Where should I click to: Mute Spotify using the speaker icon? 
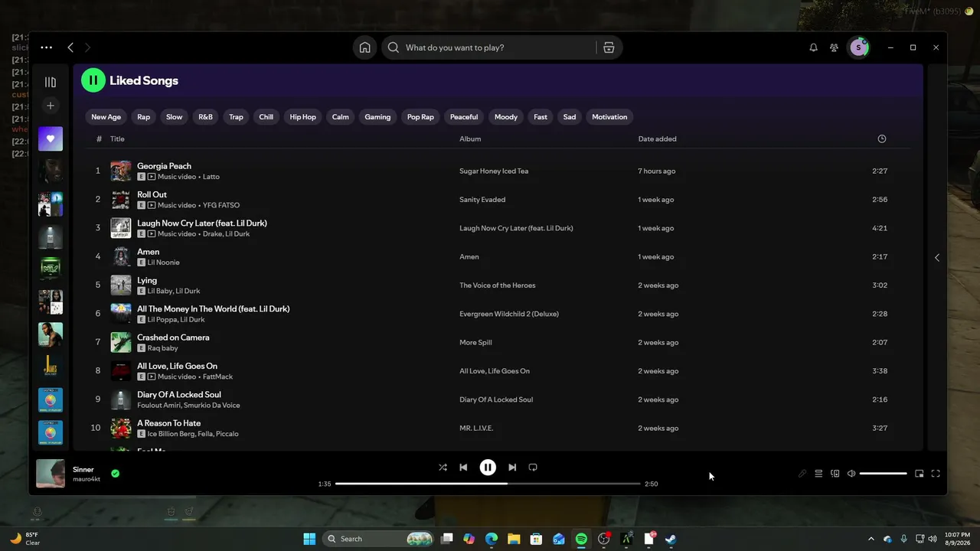(x=851, y=474)
